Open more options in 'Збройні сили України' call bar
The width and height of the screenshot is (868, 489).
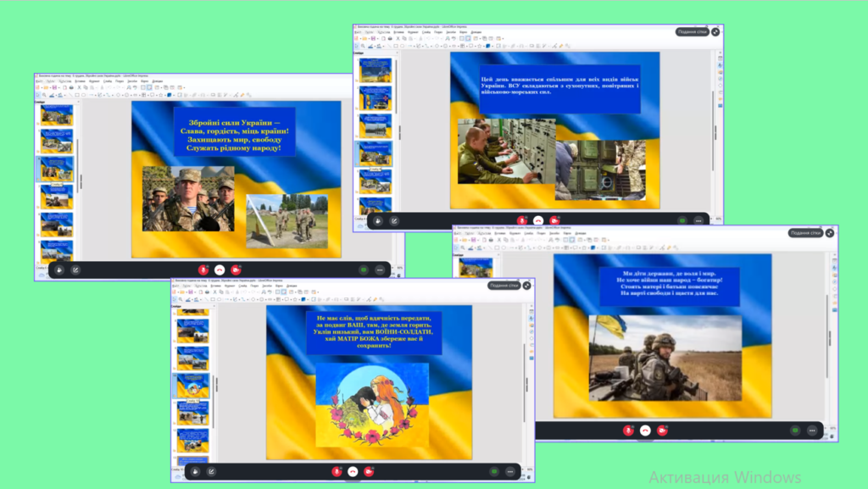point(380,270)
